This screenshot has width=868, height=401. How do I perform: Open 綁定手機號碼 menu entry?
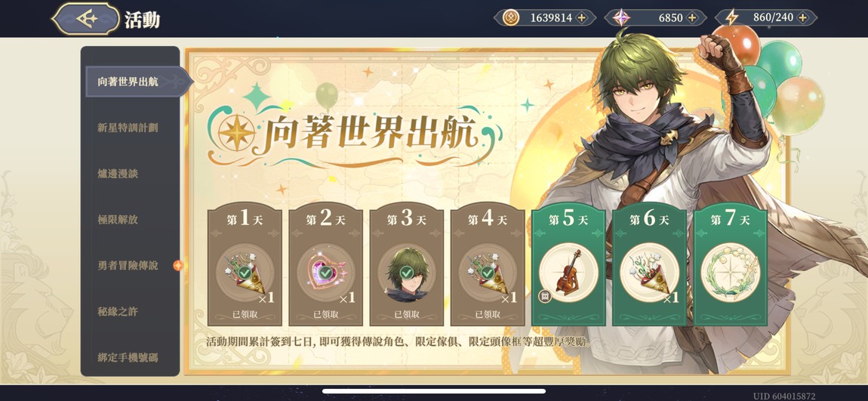(128, 357)
